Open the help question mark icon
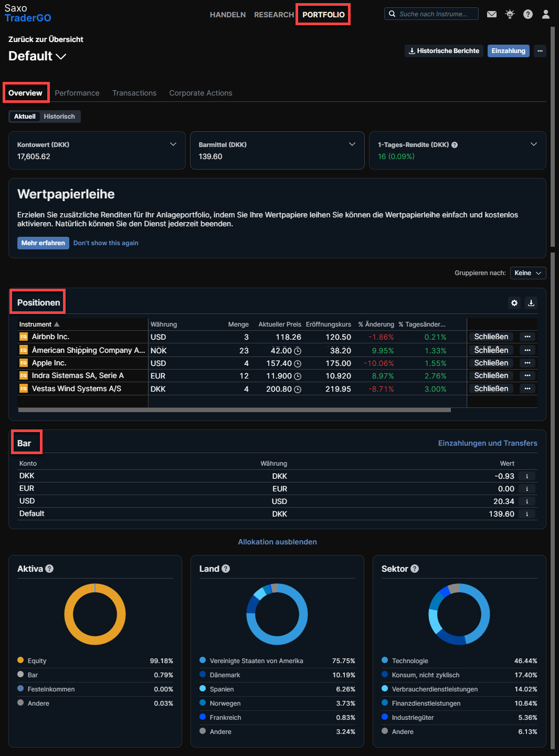 [x=528, y=14]
